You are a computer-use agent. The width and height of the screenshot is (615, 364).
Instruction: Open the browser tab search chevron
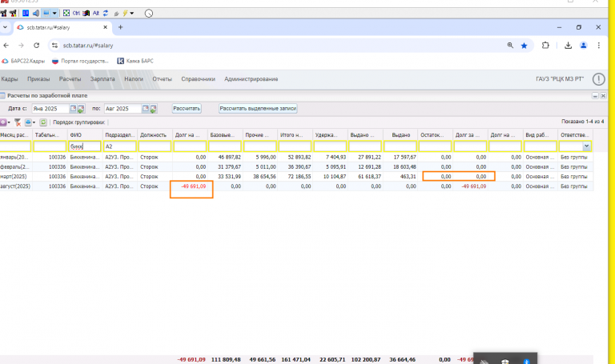[5, 27]
